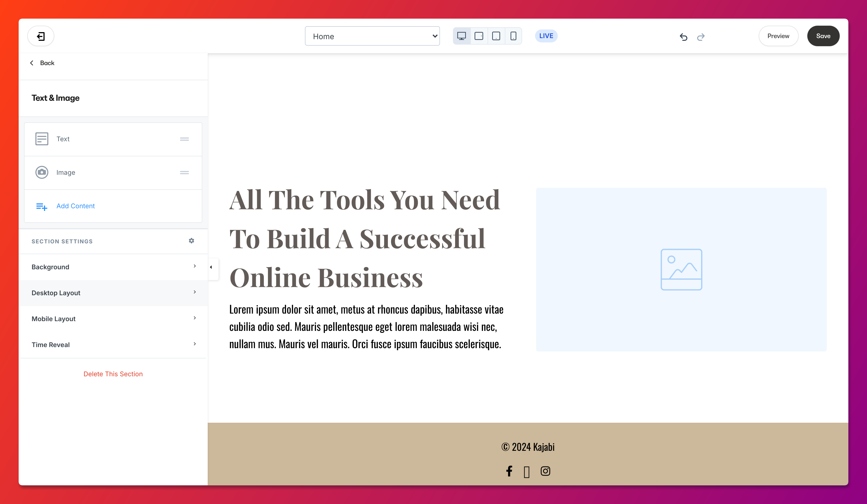Open the Home page dropdown
Viewport: 867px width, 504px height.
click(x=372, y=36)
